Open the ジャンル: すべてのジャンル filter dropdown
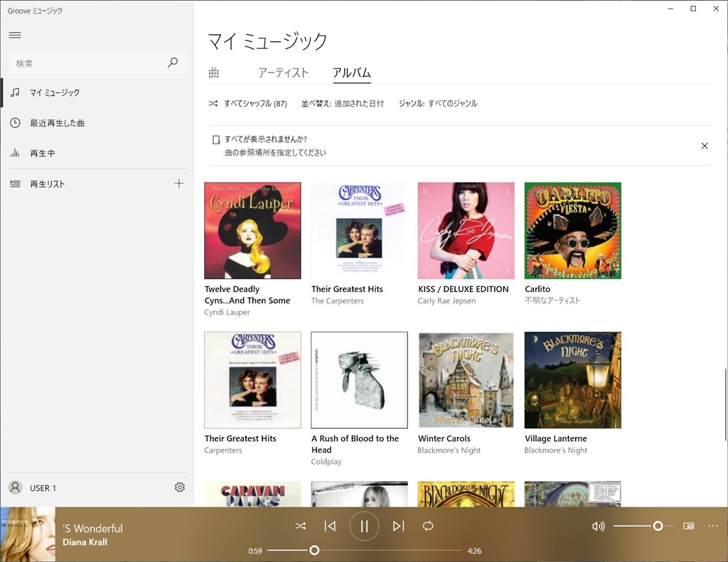Screen dimensions: 728x562 point(438,104)
